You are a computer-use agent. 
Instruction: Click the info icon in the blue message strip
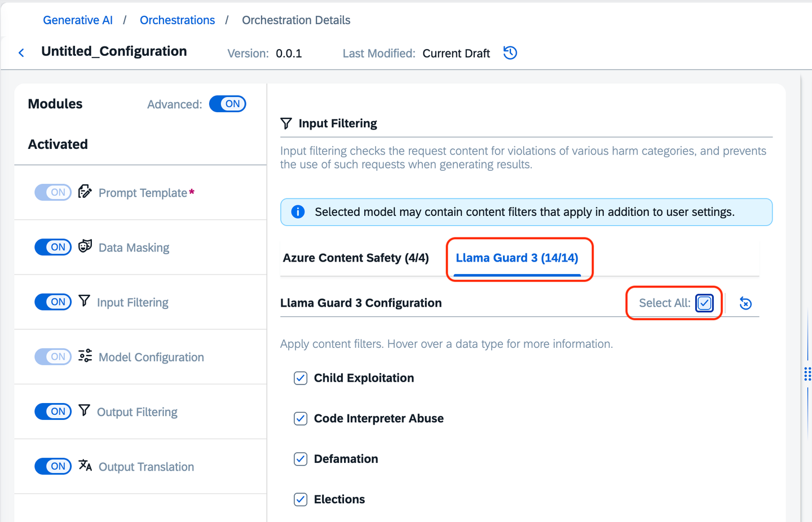point(298,212)
